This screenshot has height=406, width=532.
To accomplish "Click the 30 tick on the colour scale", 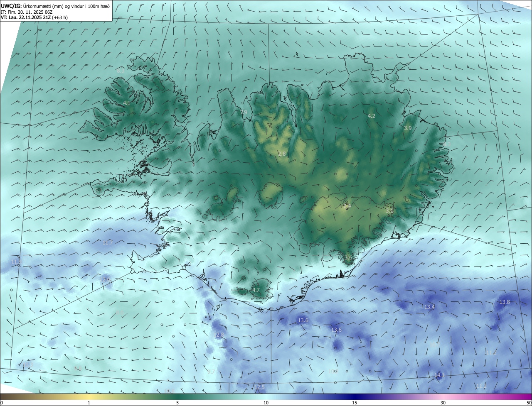I will [x=443, y=403].
